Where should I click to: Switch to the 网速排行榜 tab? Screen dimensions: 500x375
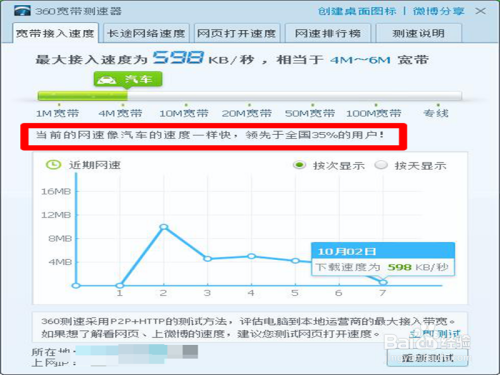(x=328, y=33)
